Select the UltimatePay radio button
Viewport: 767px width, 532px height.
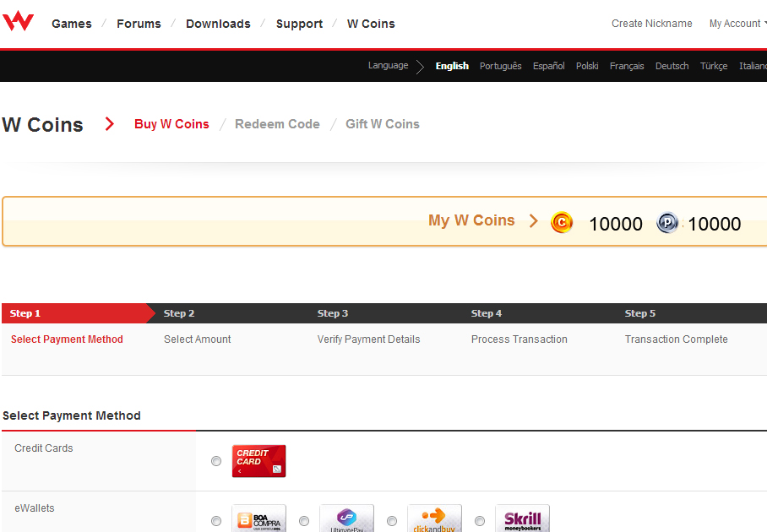pos(304,521)
